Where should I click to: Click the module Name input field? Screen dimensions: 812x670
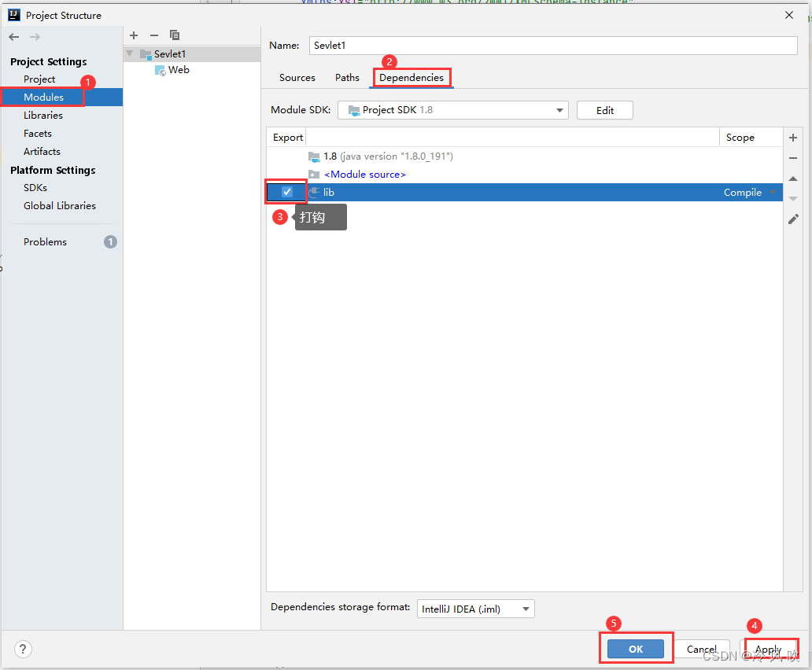click(553, 46)
